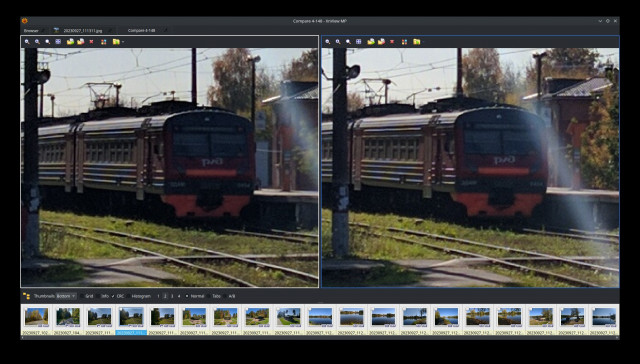Set compare panes to 1
The height and width of the screenshot is (364, 640).
158,296
